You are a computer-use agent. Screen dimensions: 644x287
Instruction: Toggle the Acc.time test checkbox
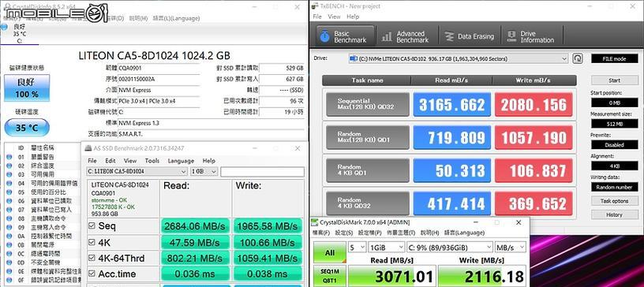(92, 274)
